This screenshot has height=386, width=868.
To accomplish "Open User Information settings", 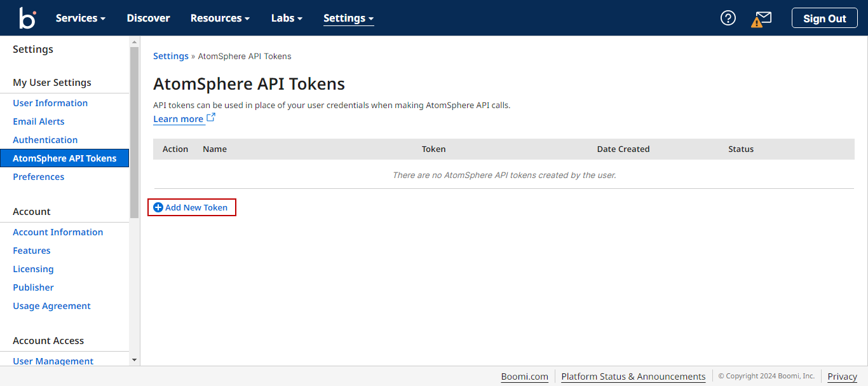I will [50, 103].
